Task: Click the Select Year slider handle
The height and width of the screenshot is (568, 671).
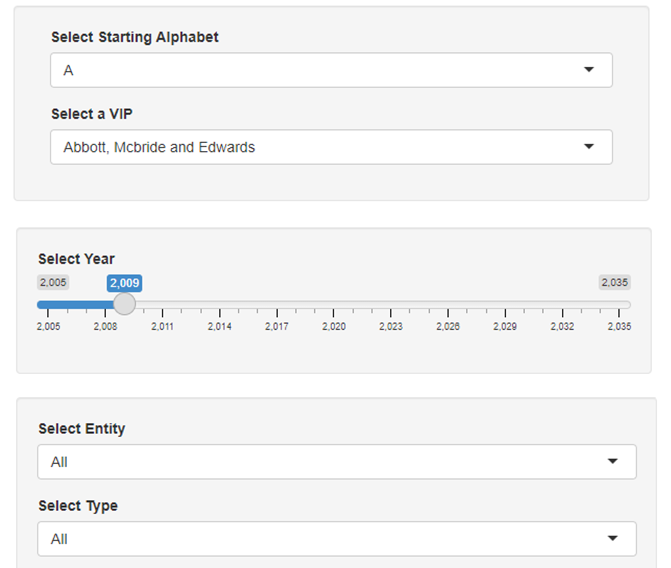Action: [x=125, y=304]
